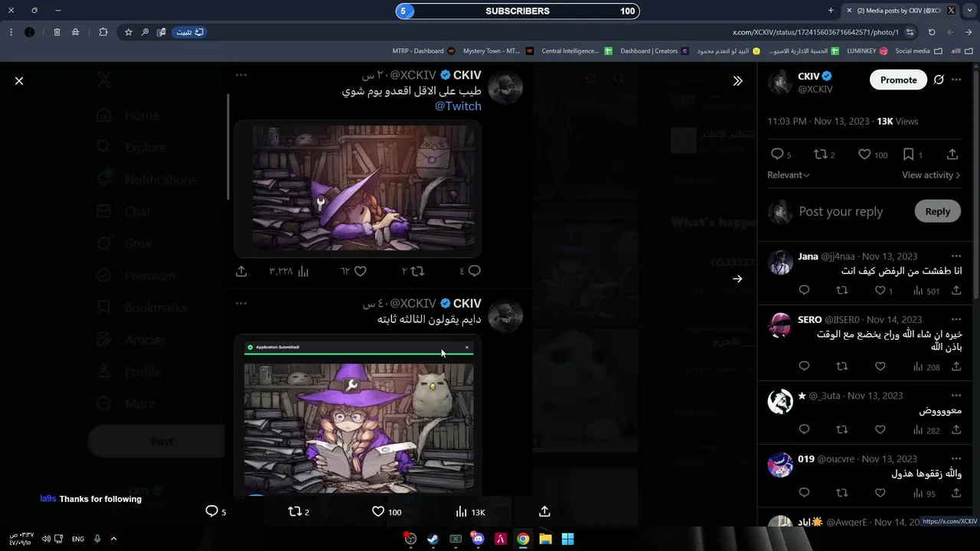Like the @_3uta reply
The height and width of the screenshot is (551, 980).
click(x=880, y=430)
